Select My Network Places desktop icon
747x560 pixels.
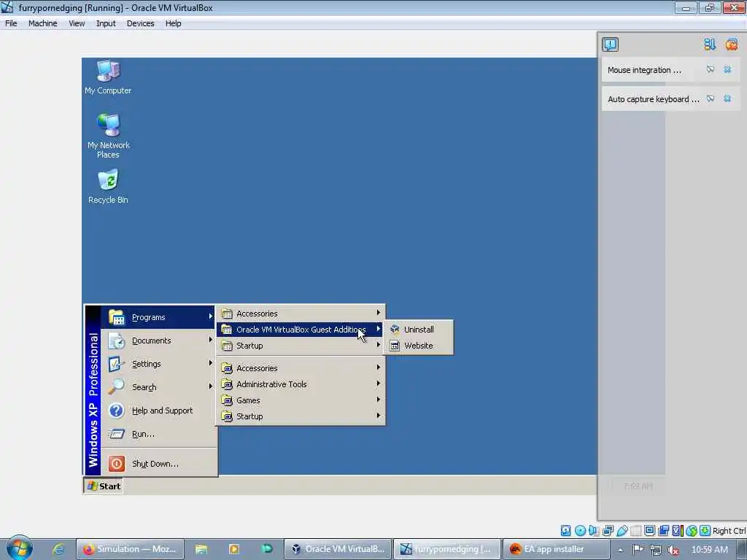pyautogui.click(x=108, y=136)
